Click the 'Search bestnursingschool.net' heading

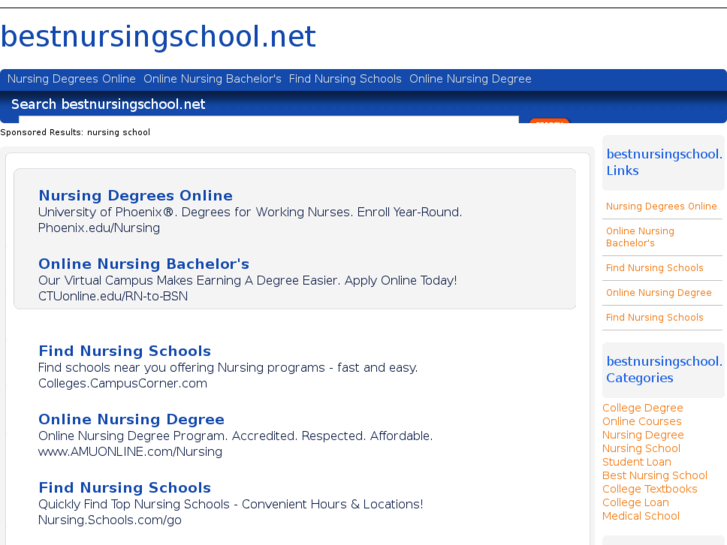click(x=108, y=104)
